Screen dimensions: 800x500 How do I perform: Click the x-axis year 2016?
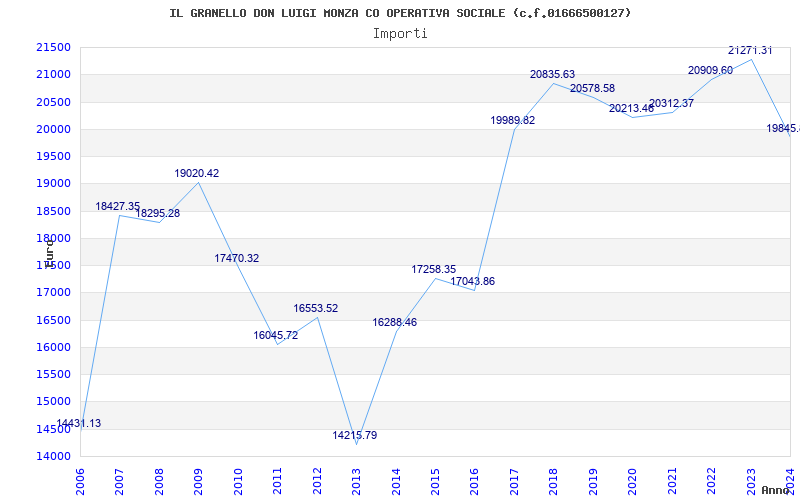474,482
